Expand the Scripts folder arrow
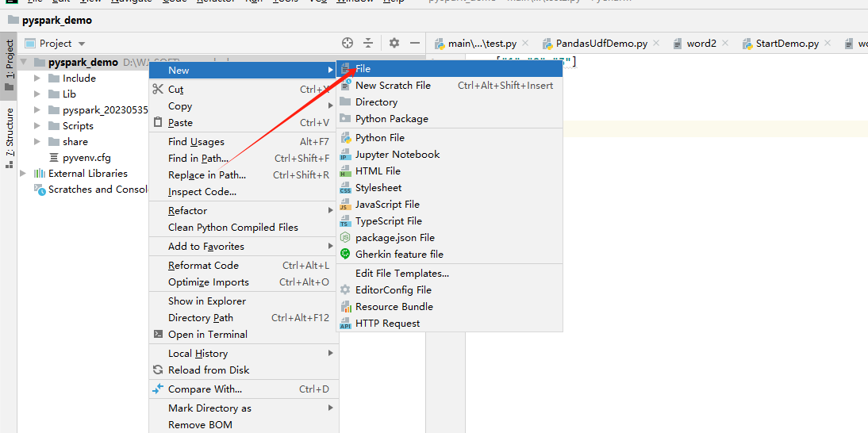The height and width of the screenshot is (433, 868). [36, 126]
